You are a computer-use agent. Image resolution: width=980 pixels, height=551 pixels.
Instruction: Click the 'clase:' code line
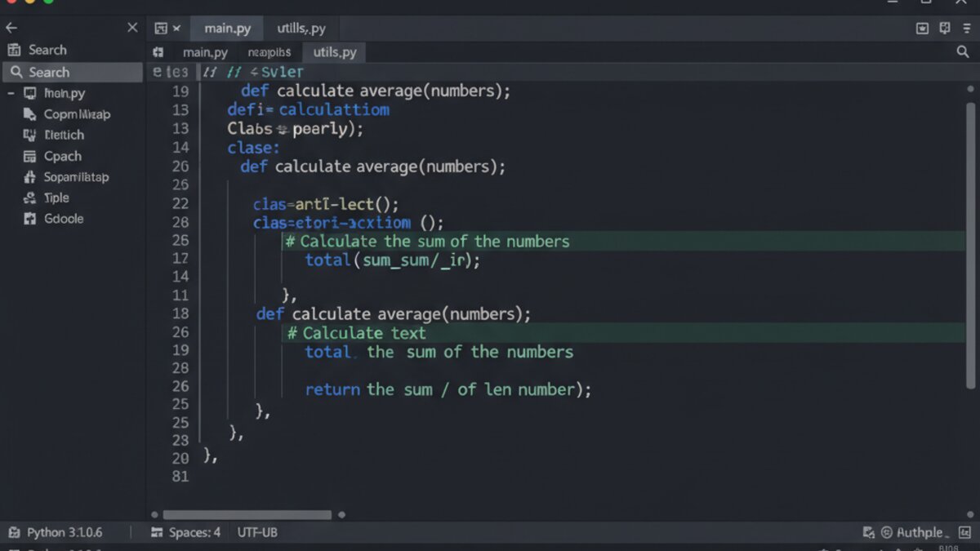(254, 148)
